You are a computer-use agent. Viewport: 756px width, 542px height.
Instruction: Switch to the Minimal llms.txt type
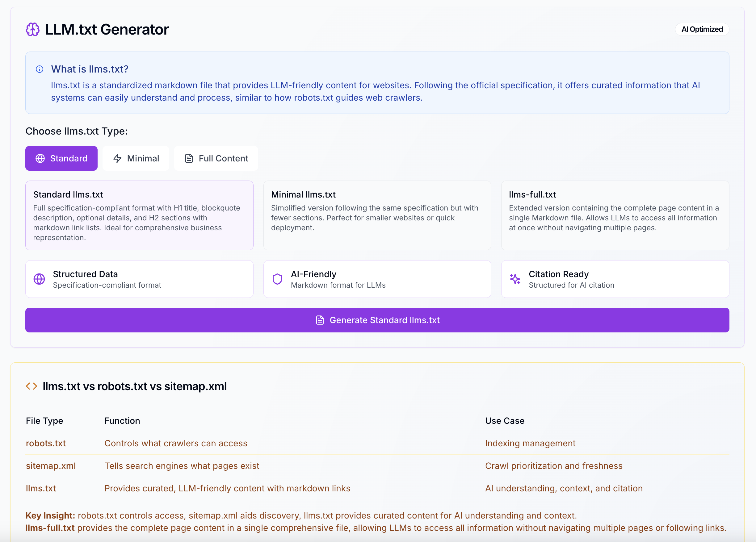[x=136, y=159]
